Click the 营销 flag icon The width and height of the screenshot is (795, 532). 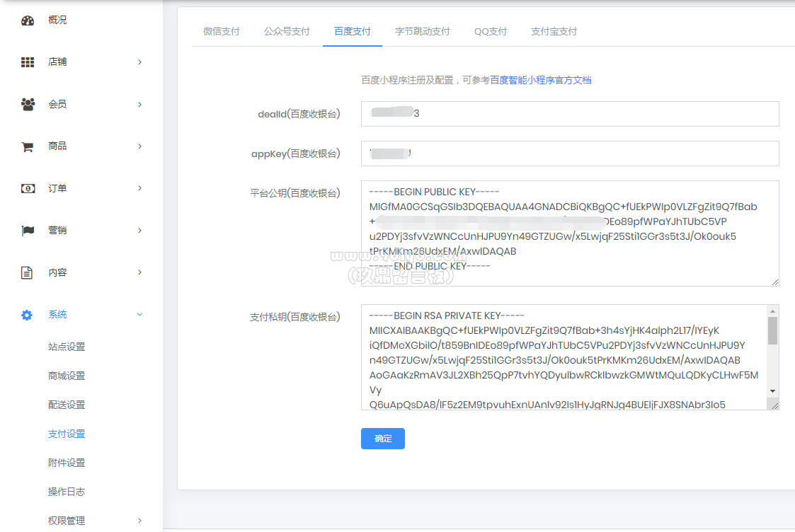coord(28,231)
